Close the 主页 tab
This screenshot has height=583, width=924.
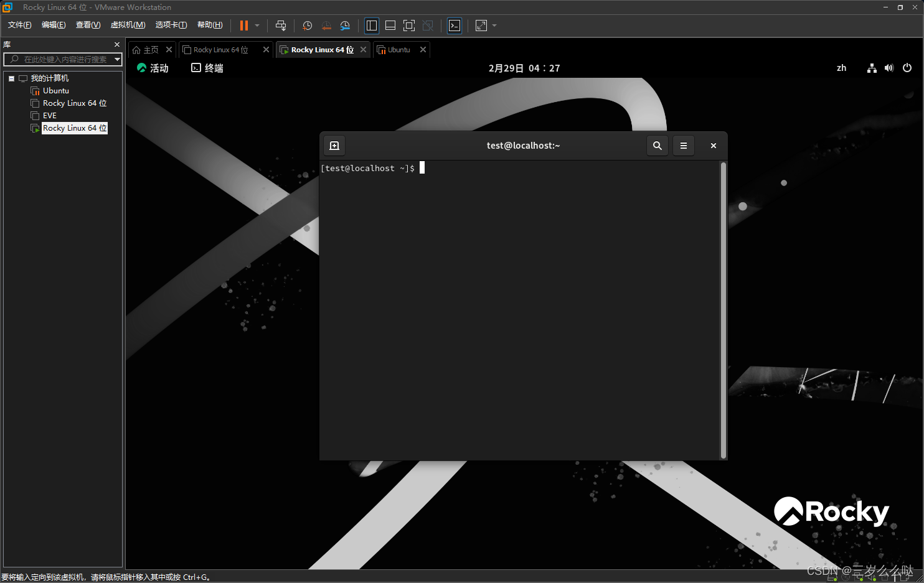point(169,50)
